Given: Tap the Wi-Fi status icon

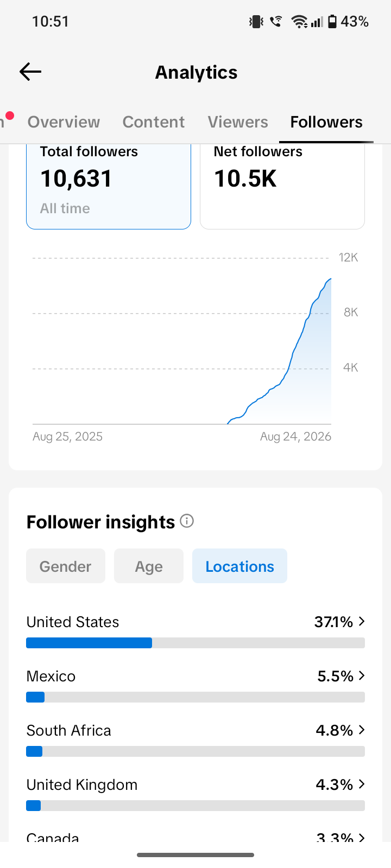Looking at the screenshot, I should (299, 22).
